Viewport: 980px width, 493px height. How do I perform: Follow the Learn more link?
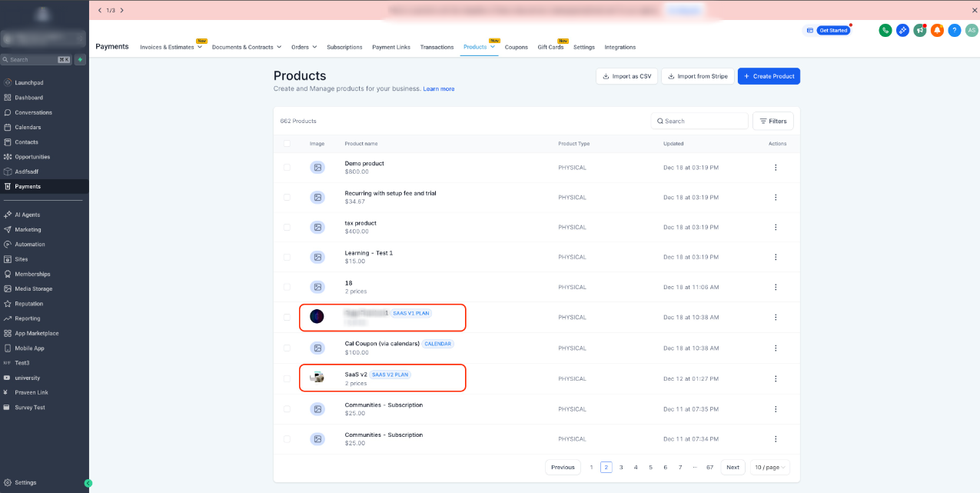coord(439,89)
